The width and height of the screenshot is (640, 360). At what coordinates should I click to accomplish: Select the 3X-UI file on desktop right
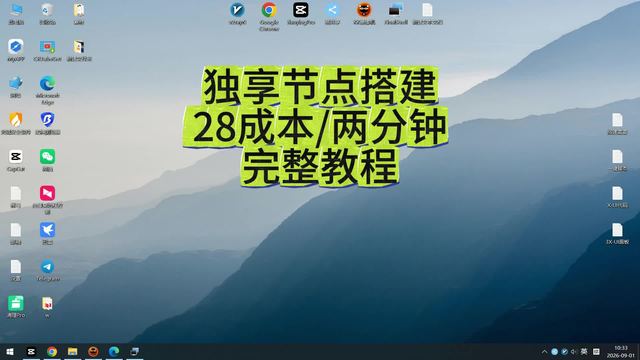(617, 233)
